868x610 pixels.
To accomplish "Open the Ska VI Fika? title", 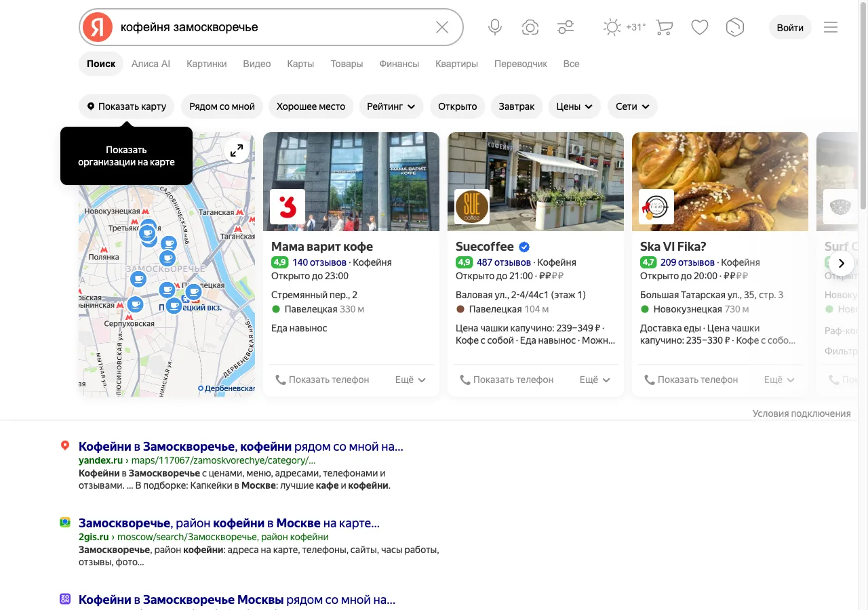I will click(x=673, y=247).
